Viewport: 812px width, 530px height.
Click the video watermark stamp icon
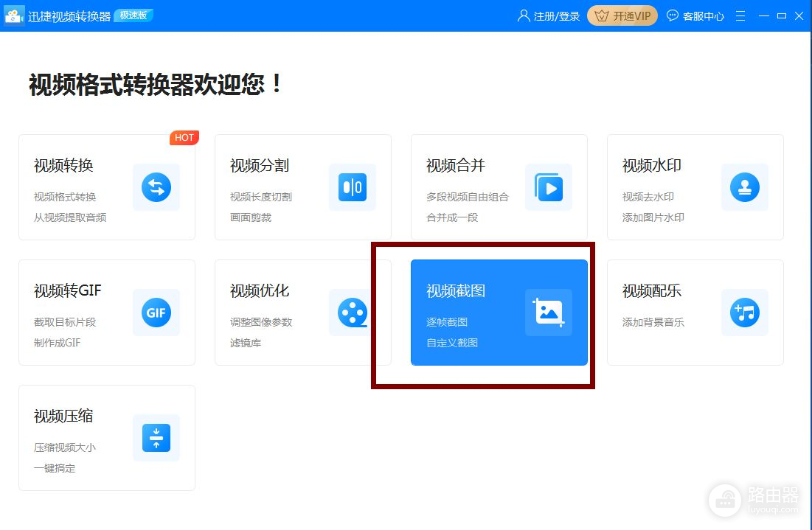click(744, 187)
